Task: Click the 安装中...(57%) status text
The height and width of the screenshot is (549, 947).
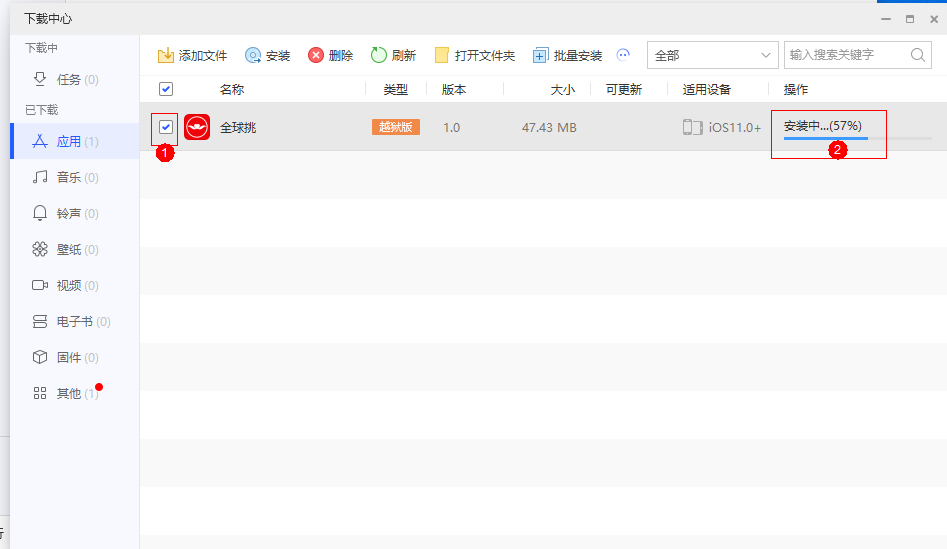Action: click(823, 126)
